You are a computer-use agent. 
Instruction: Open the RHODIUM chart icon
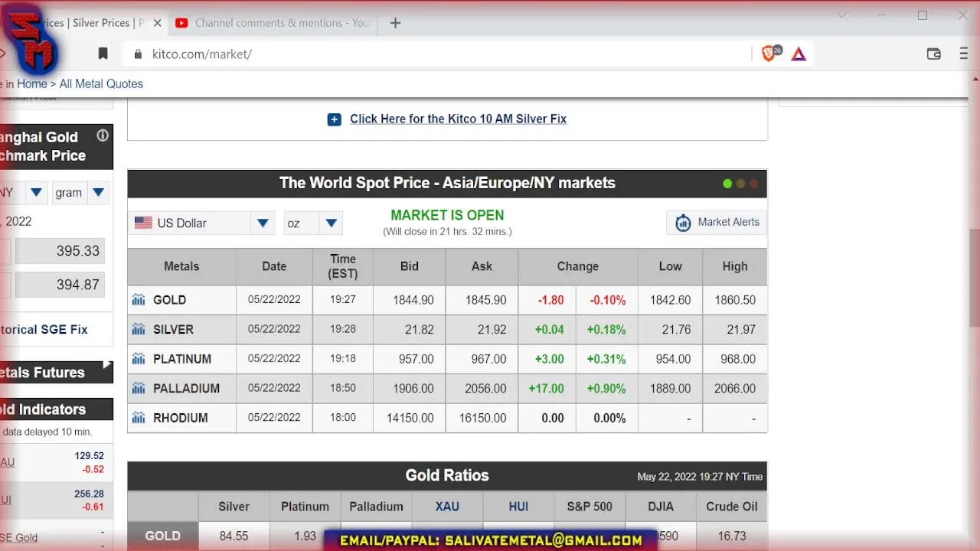[x=139, y=418]
